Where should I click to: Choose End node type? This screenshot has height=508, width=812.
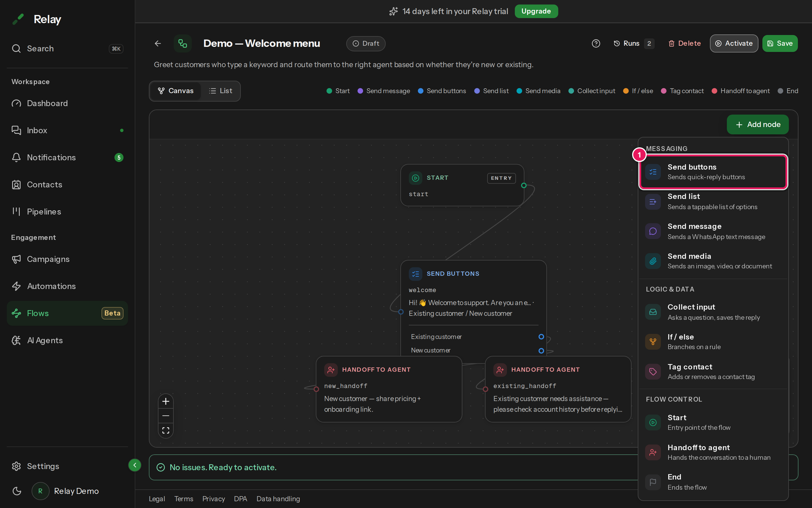point(713,482)
